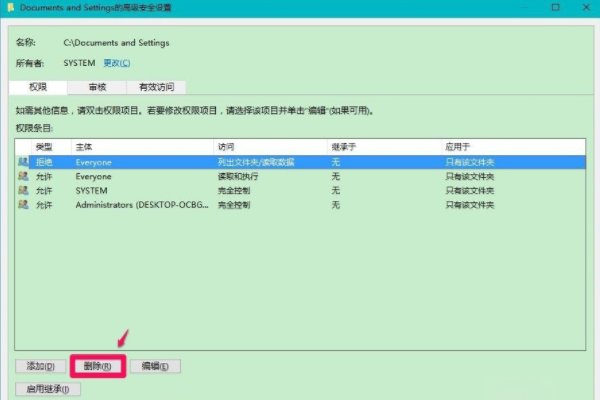
Task: Click the 删除(R) remove button
Action: coord(98,366)
